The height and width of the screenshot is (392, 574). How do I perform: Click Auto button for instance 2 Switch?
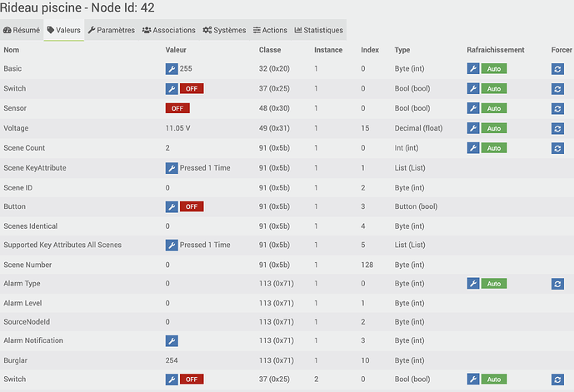494,380
